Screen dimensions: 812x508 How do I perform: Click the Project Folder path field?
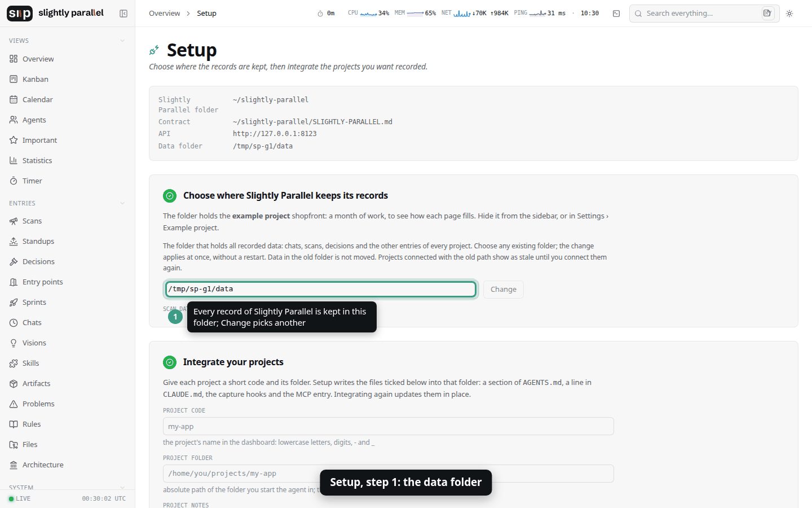(x=388, y=474)
